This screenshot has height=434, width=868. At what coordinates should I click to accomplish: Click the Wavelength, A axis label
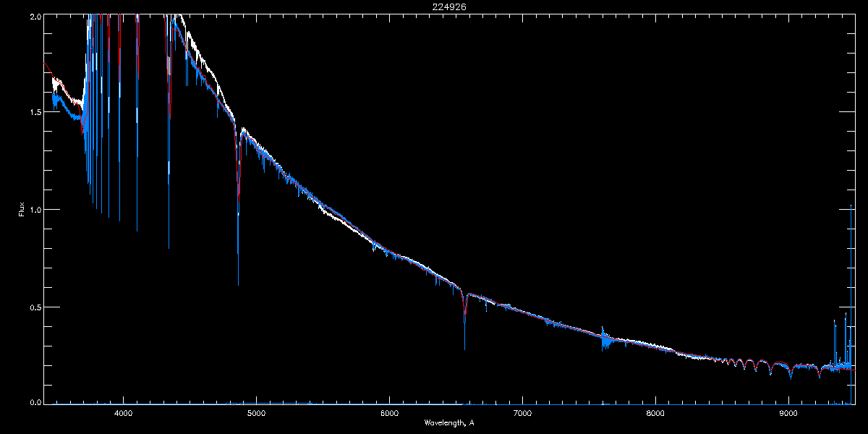pos(449,423)
